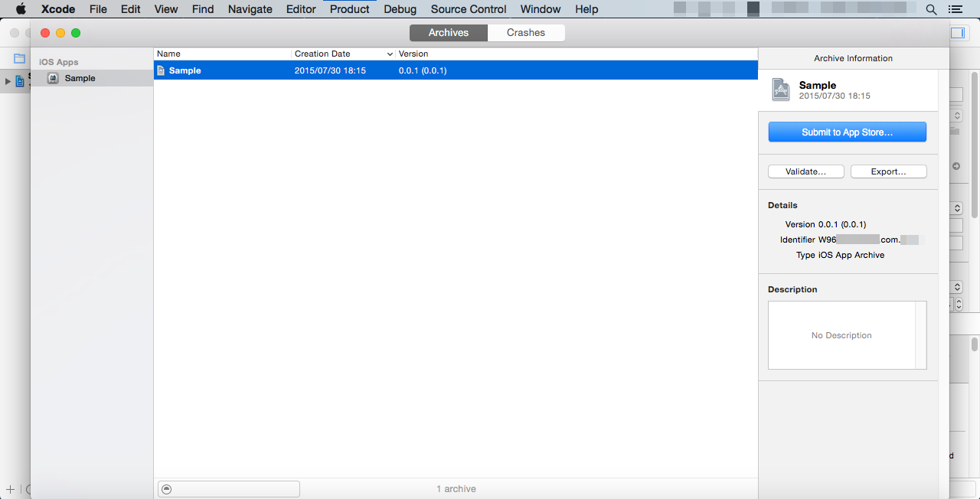Viewport: 980px width, 499px height.
Task: Click the No Description text area
Action: pyautogui.click(x=841, y=335)
